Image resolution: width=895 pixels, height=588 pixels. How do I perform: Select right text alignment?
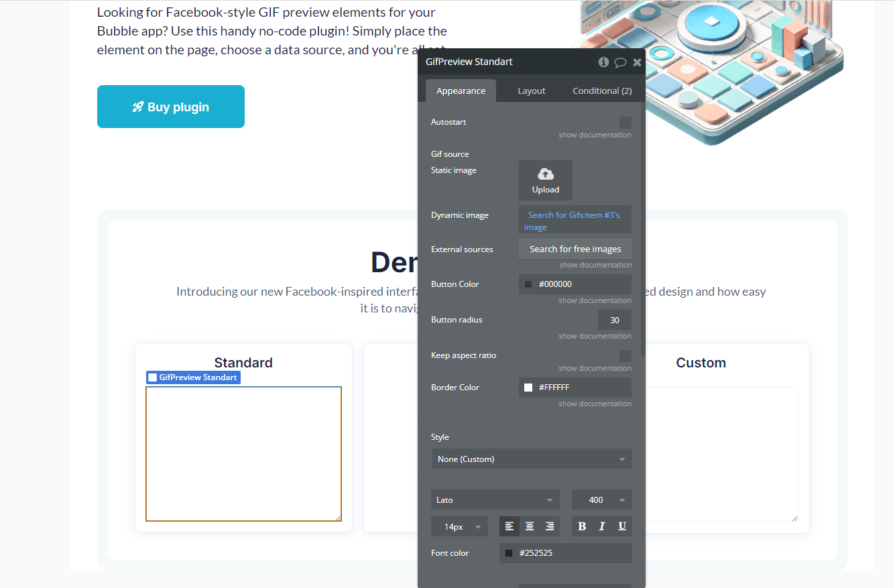coord(549,526)
